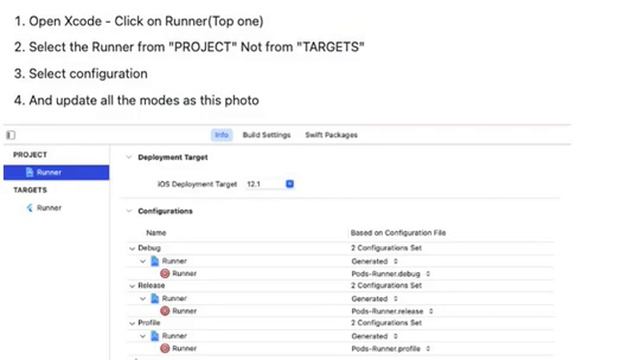The image size is (640, 360).
Task: Click the Name column header
Action: (x=156, y=233)
